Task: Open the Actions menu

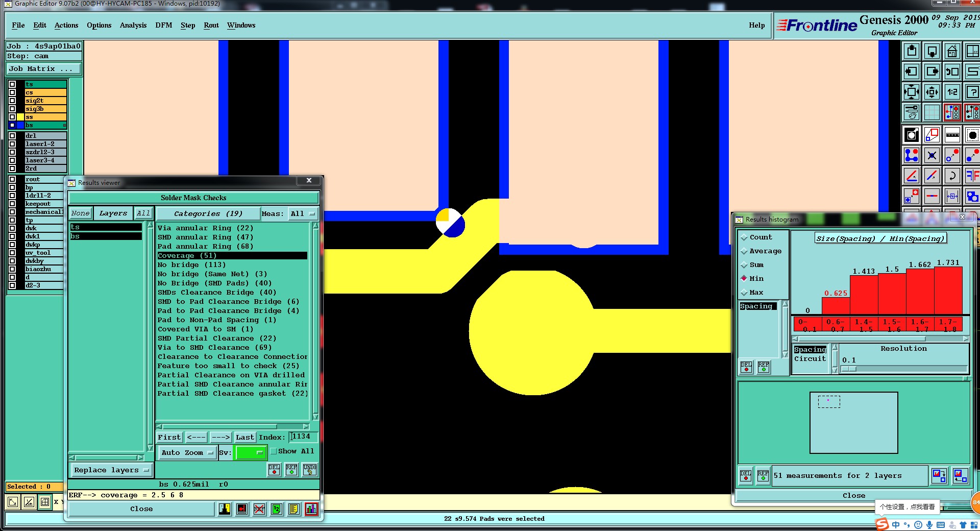Action: 66,25
